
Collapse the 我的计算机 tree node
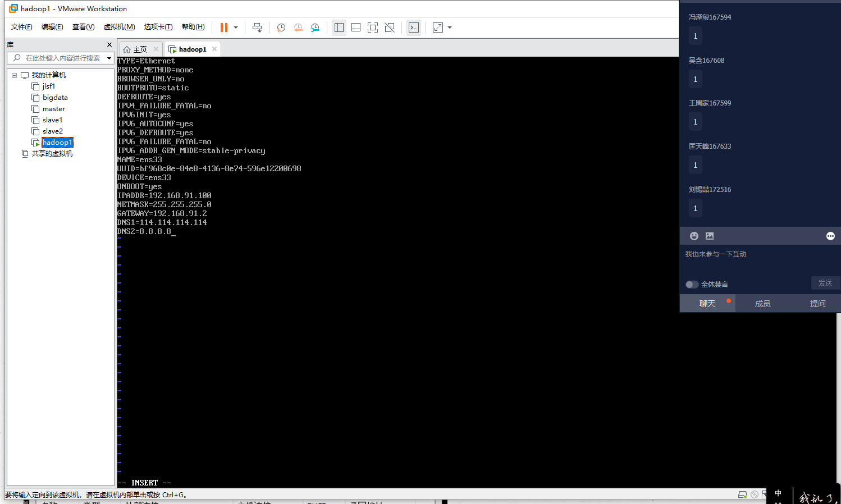(15, 75)
